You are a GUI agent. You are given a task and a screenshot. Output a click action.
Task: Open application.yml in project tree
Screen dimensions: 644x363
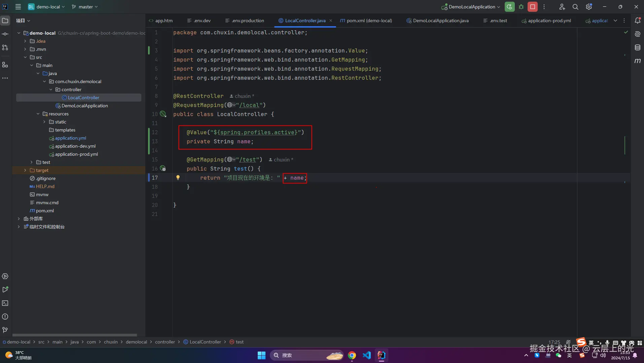70,138
